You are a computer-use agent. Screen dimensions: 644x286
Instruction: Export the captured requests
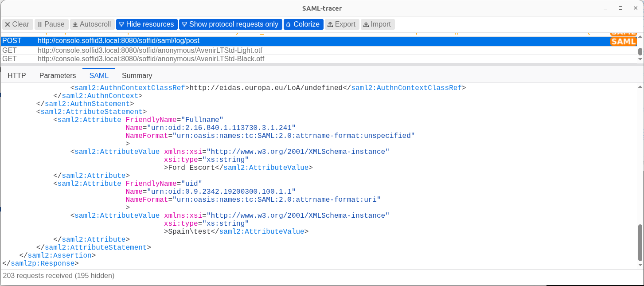pyautogui.click(x=341, y=24)
